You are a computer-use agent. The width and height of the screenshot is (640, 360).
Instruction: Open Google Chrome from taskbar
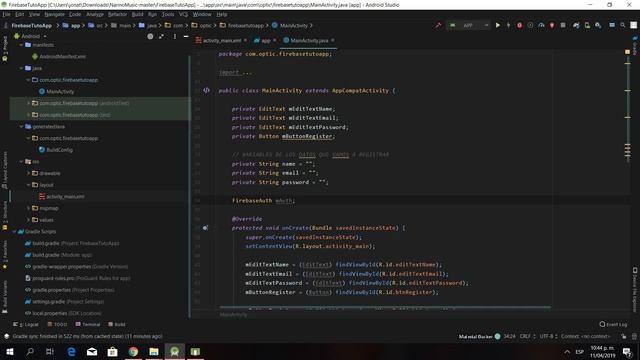(133, 351)
